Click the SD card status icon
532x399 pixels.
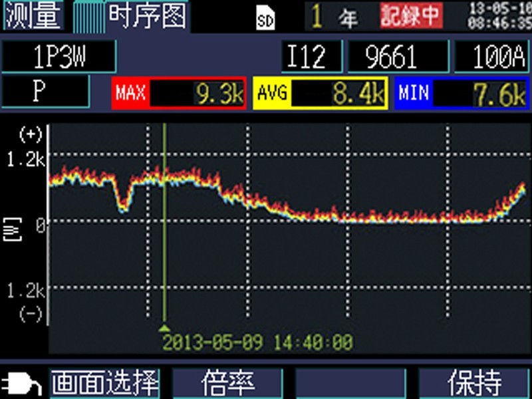[265, 19]
